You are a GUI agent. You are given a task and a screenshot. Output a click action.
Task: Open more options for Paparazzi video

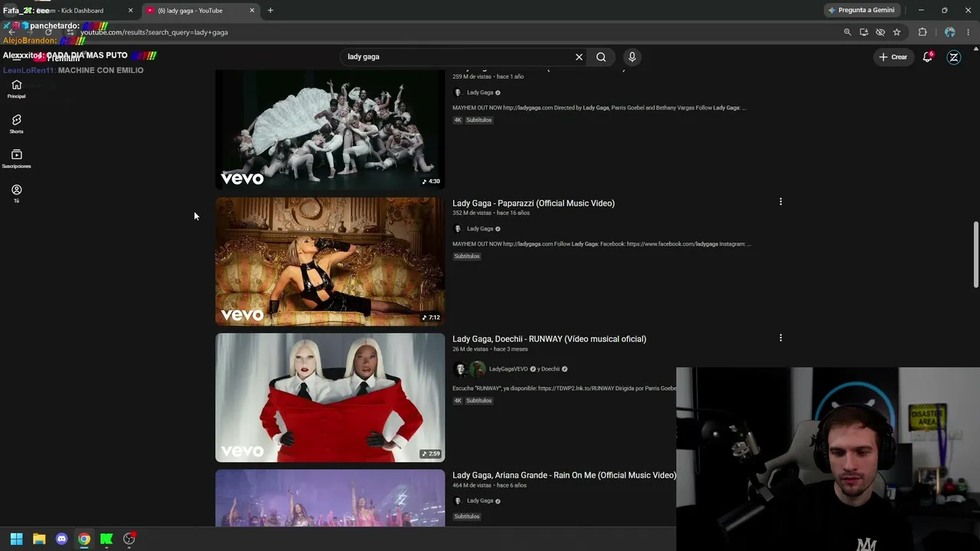780,202
